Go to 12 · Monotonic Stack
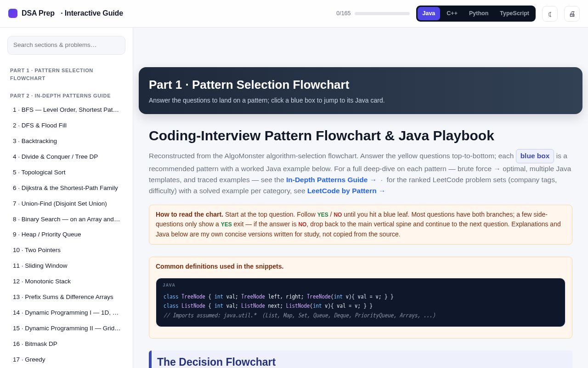 66,282
